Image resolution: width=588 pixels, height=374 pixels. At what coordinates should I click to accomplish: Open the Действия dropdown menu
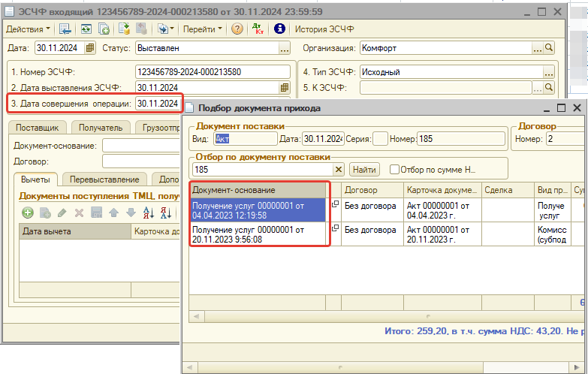tap(28, 29)
